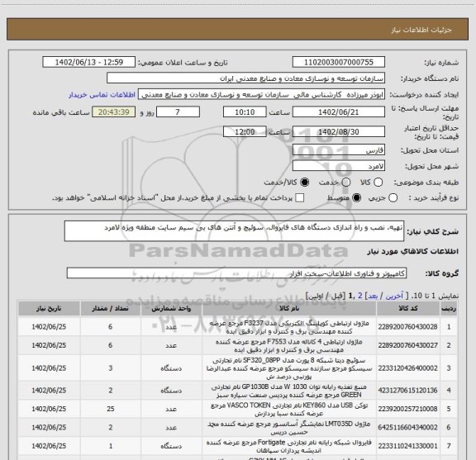Click the deadline time field 10:10

click(245, 112)
